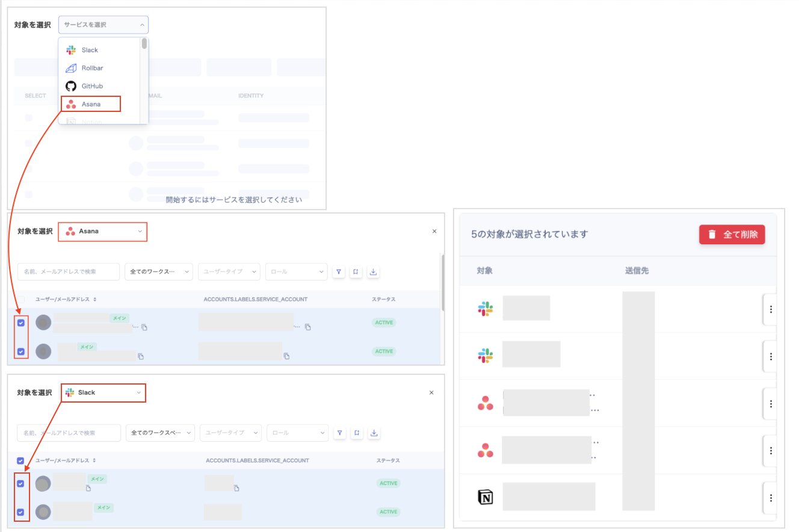Close the Slack target selection panel
The image size is (799, 532).
(431, 392)
